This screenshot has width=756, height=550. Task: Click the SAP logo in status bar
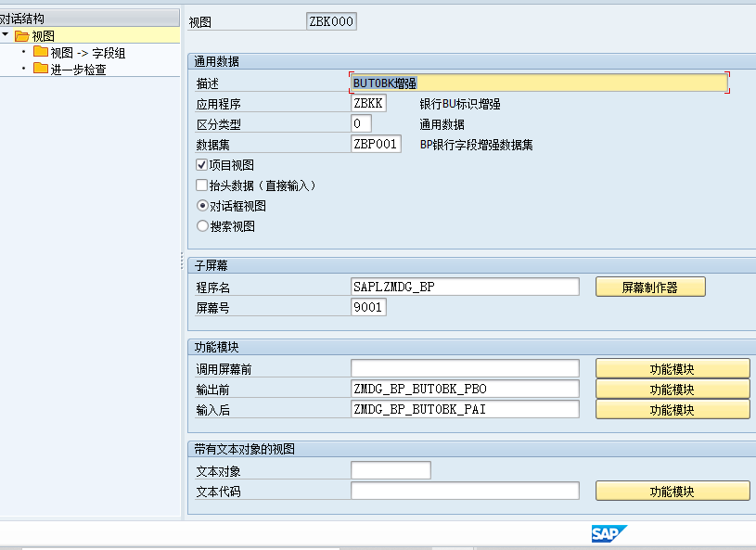point(609,533)
